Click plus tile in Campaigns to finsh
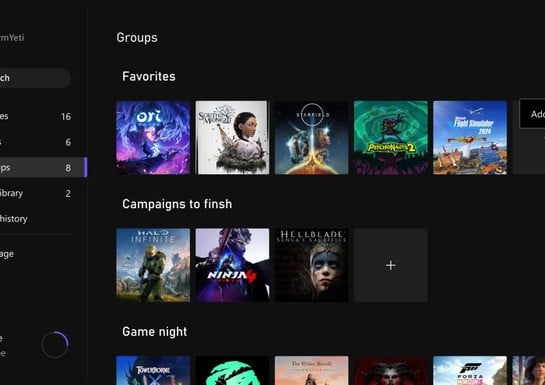Screen dimensions: 545x385 (x=391, y=265)
